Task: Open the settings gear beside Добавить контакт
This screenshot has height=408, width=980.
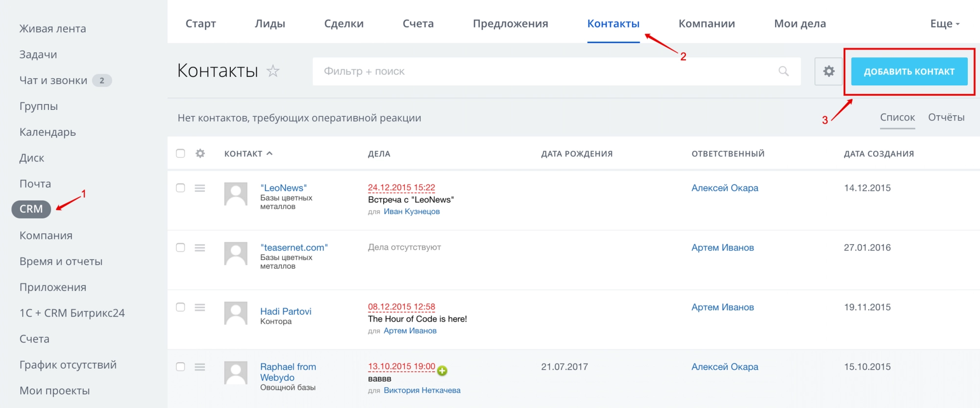Action: click(x=828, y=71)
